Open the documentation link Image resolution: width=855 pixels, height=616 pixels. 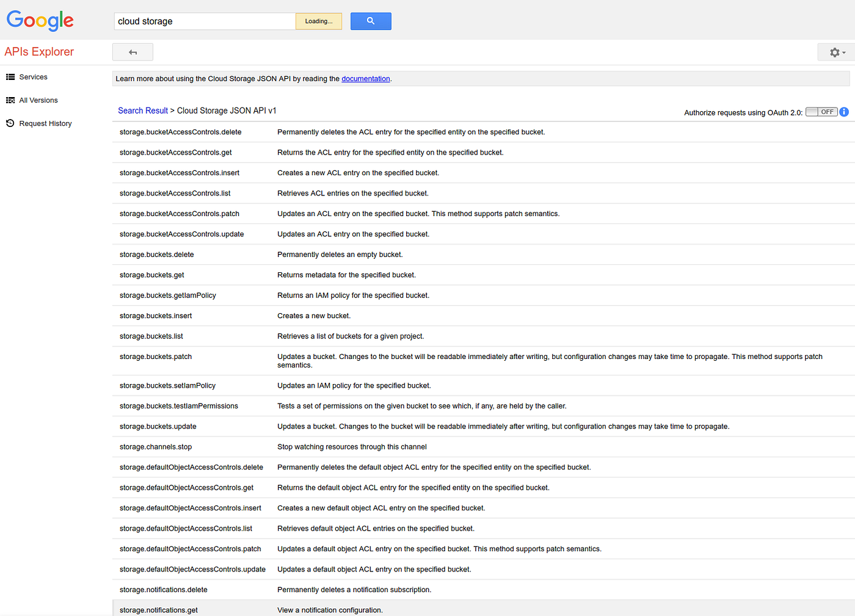click(366, 79)
